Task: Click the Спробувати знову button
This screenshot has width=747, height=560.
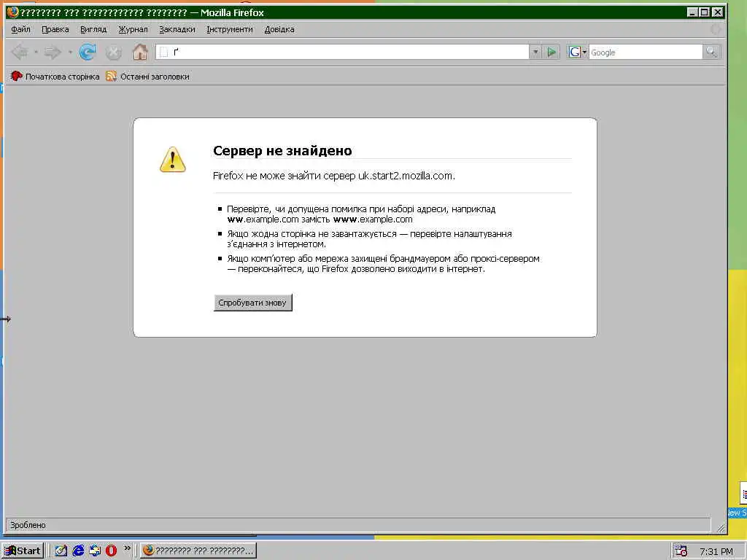Action: point(252,303)
